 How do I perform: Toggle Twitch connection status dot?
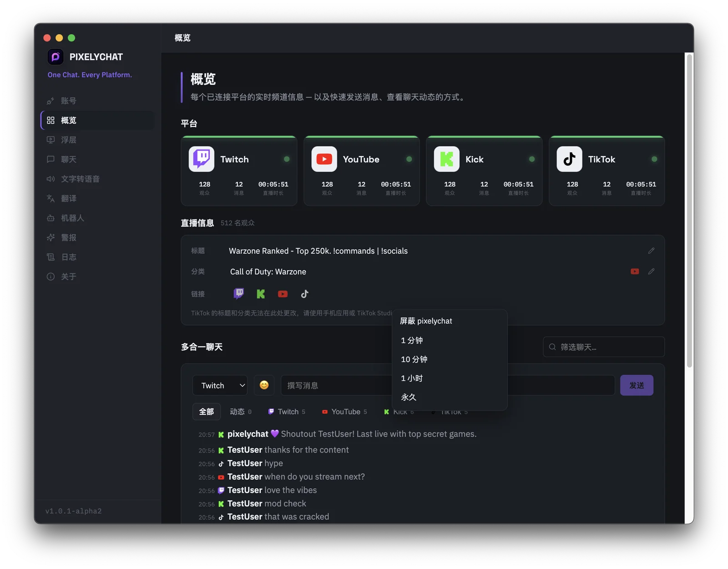tap(287, 159)
